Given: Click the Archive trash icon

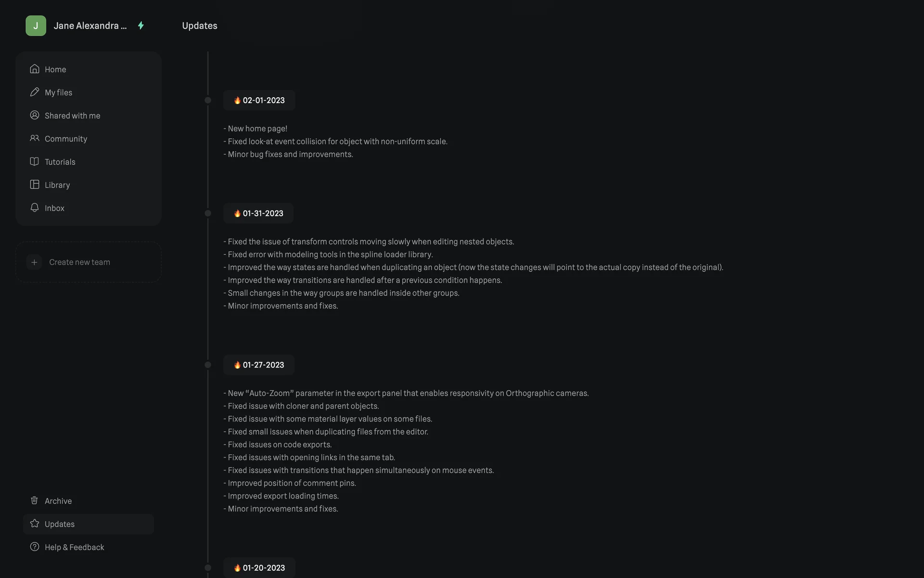Looking at the screenshot, I should [x=34, y=500].
